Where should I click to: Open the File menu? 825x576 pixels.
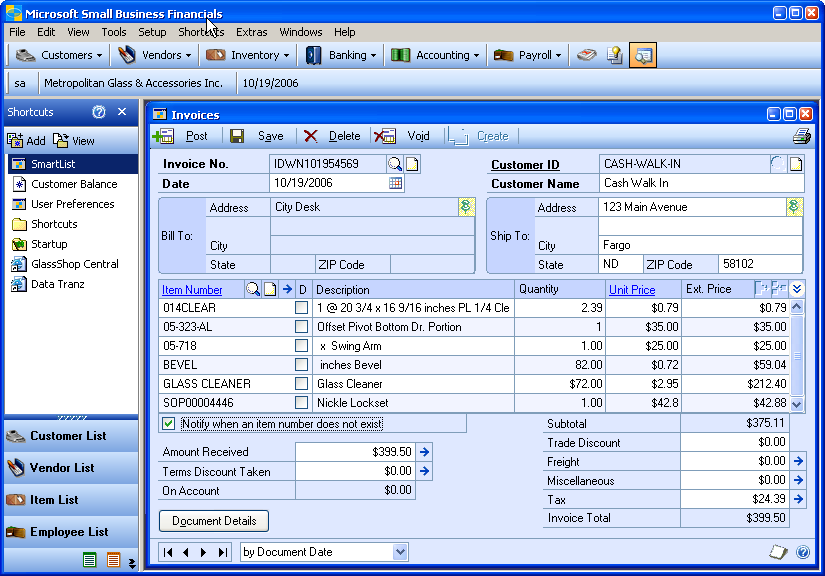click(x=17, y=32)
